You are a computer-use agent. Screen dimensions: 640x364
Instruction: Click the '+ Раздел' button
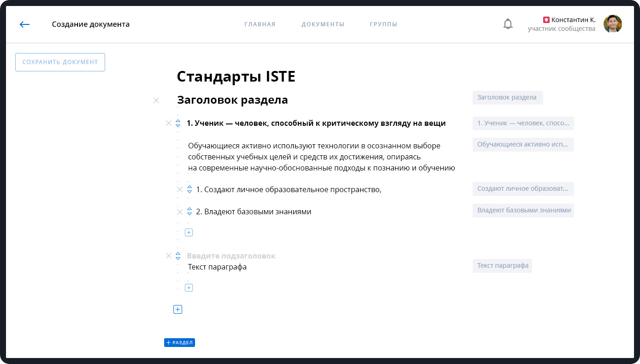click(179, 343)
